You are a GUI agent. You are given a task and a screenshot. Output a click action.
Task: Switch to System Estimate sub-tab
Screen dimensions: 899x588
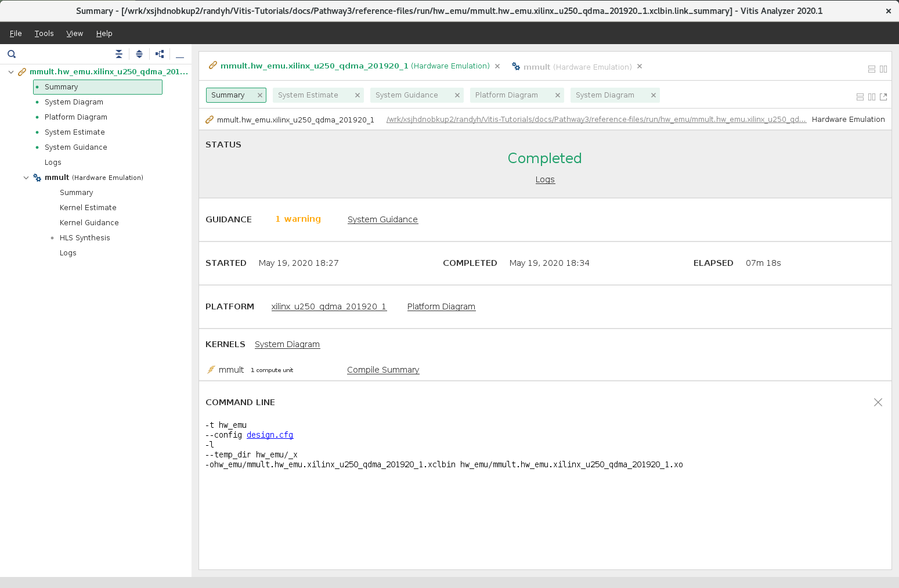(308, 95)
